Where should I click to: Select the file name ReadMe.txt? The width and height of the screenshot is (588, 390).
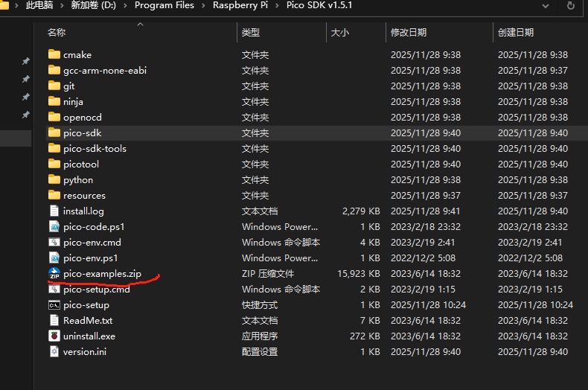pyautogui.click(x=88, y=321)
